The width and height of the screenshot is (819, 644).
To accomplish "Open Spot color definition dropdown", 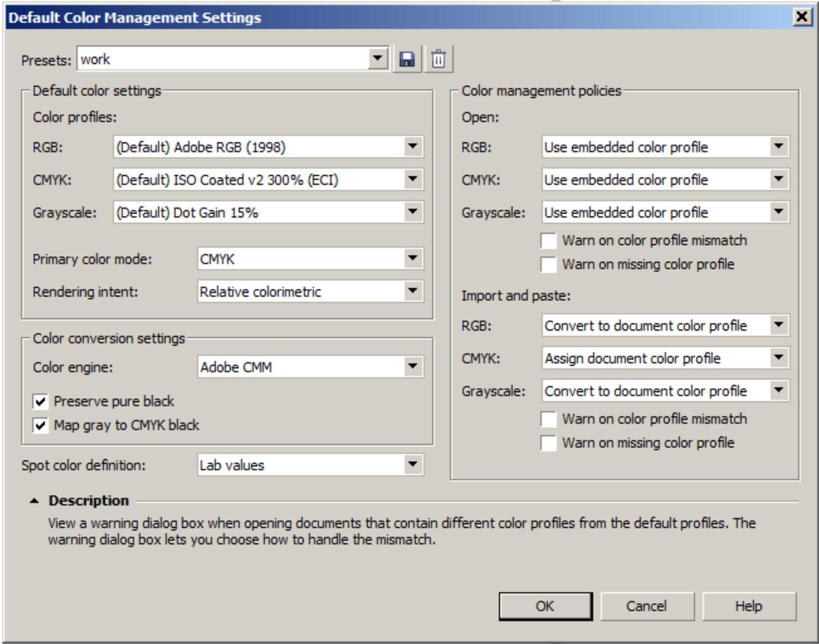I will pos(412,464).
